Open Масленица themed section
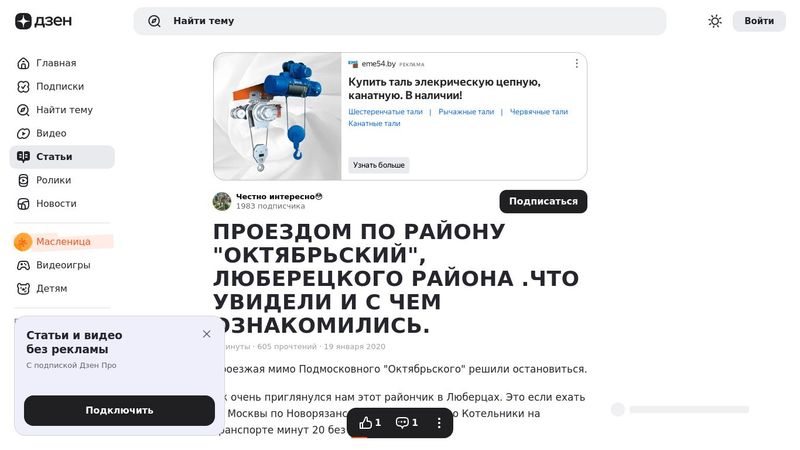 tap(62, 242)
